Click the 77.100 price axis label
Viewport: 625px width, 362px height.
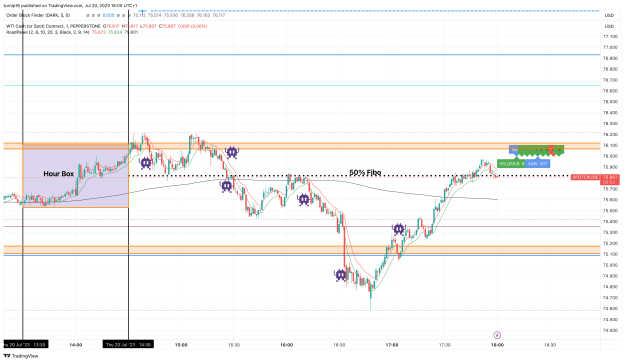coord(610,37)
